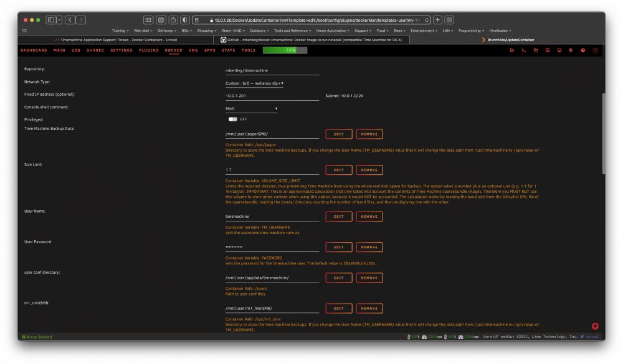Click the manual book icon in footer
This screenshot has width=623, height=364.
point(582,337)
